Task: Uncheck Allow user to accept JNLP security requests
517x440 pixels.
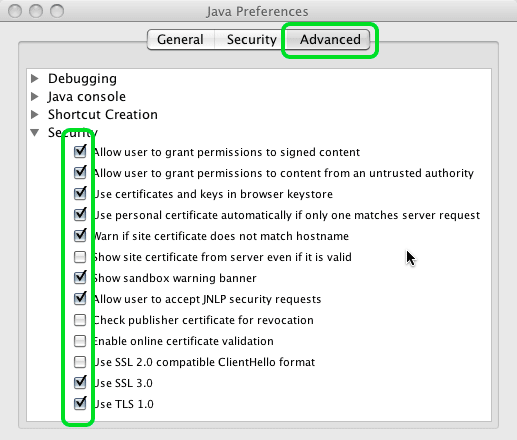Action: [x=80, y=299]
